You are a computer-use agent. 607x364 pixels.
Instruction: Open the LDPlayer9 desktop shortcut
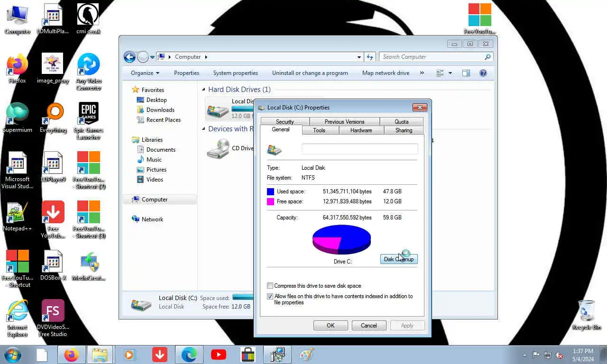coord(53,167)
